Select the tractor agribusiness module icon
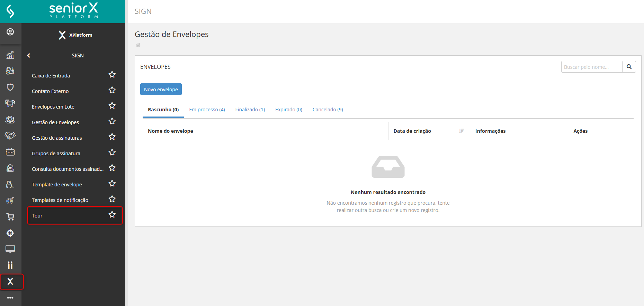 click(x=10, y=71)
